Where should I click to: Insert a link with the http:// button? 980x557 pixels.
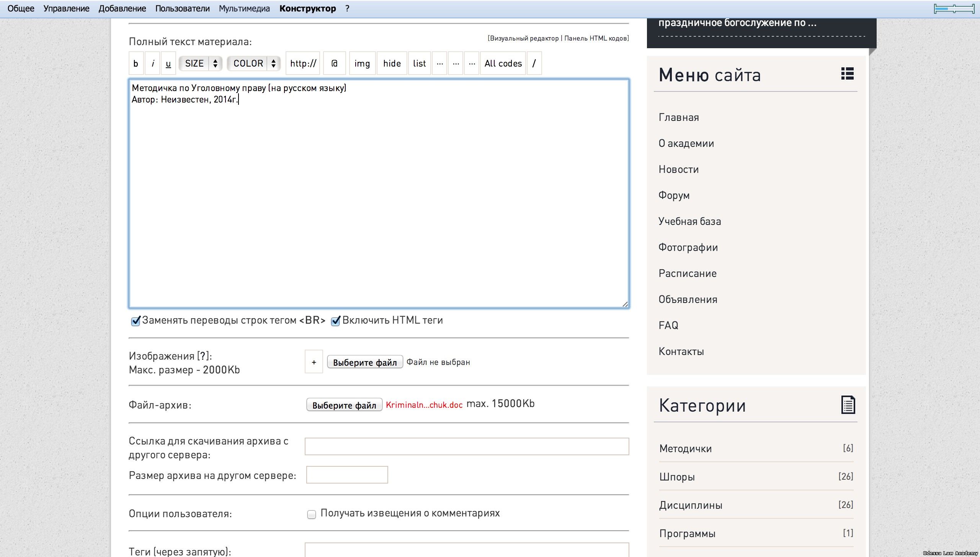(x=303, y=64)
